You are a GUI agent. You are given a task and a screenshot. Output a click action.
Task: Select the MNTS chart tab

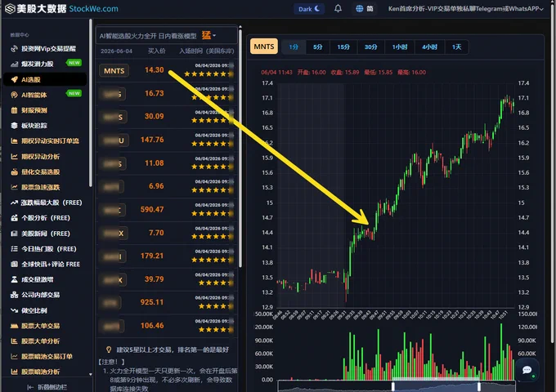click(x=264, y=47)
